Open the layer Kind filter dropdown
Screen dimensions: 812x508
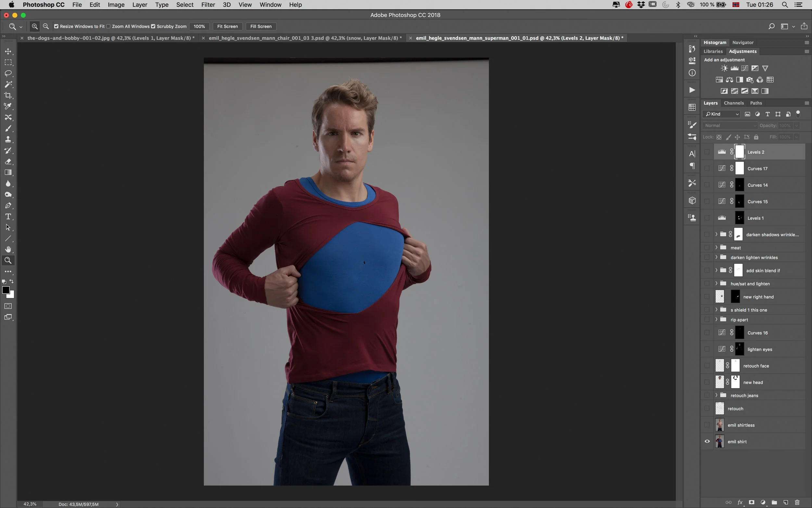point(722,114)
